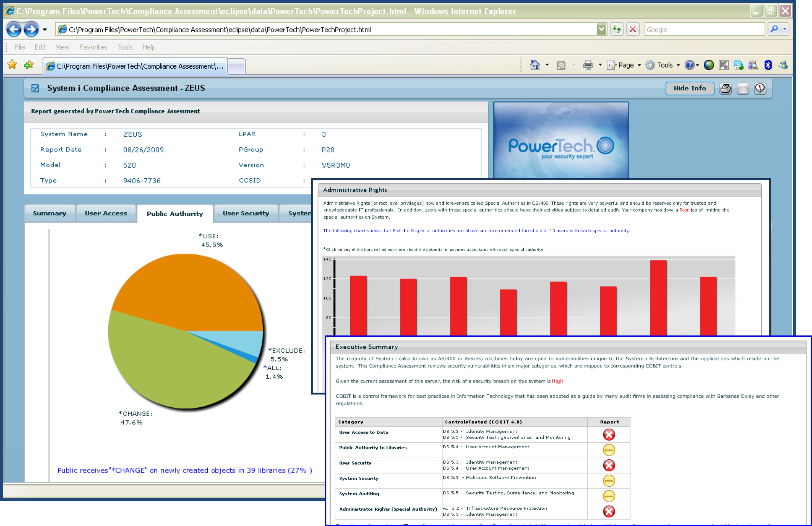812x526 pixels.
Task: Open search provider dropdown arrow
Action: pos(785,29)
